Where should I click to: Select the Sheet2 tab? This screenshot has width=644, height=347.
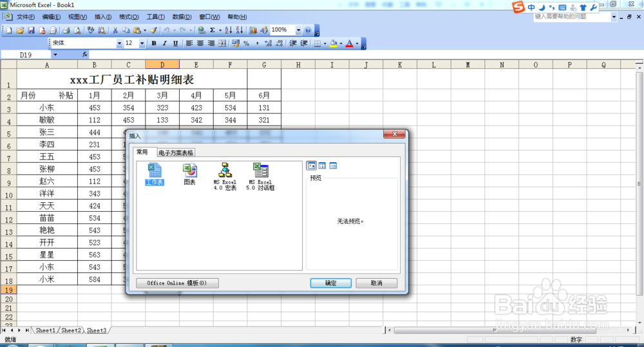pos(71,330)
